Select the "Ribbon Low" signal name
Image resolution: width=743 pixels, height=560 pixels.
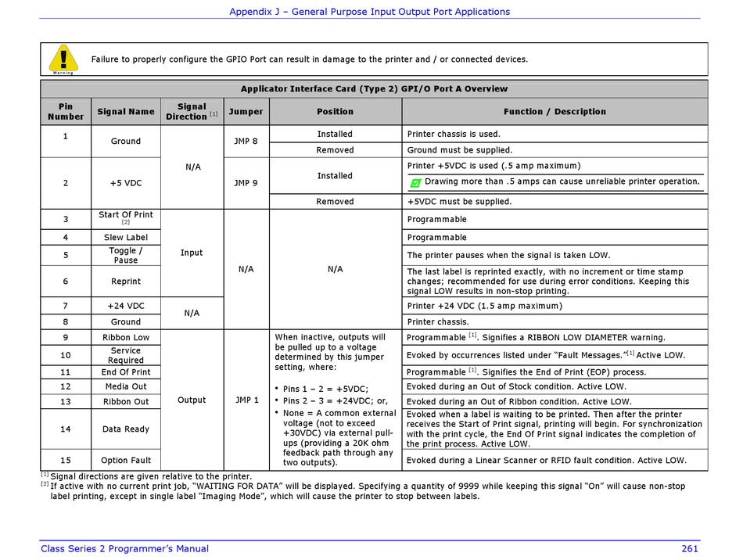(126, 338)
